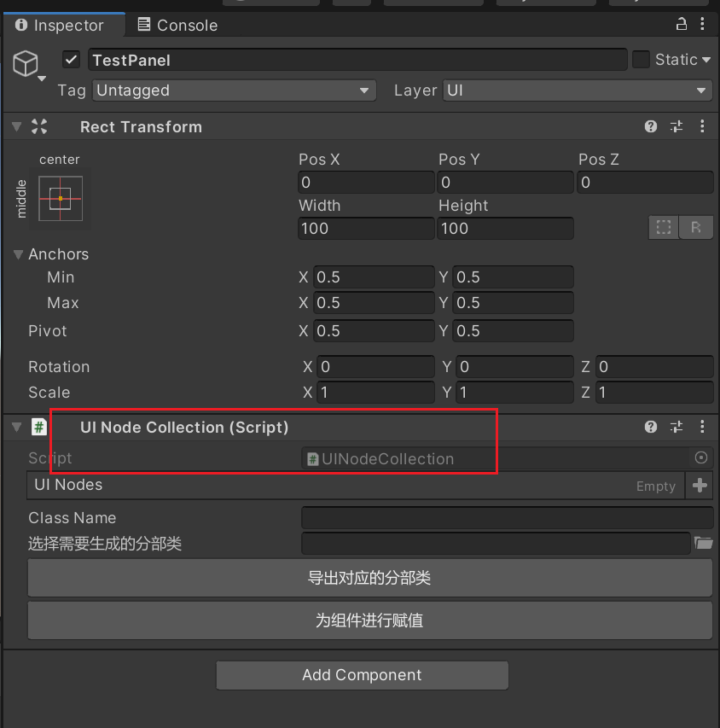This screenshot has height=728, width=720.
Task: Toggle raw edit mode R button
Action: (696, 228)
